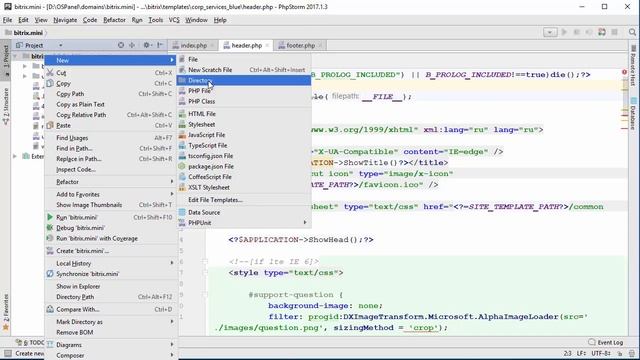The image size is (640, 360).
Task: Choose File from the New submenu
Action: (244, 59)
